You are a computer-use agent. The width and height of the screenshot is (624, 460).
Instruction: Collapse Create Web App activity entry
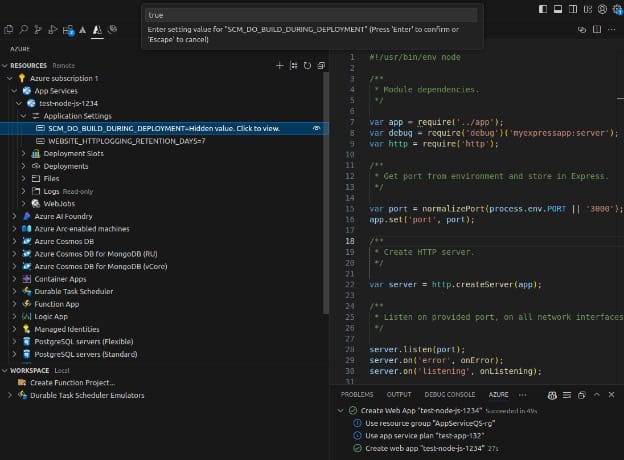point(340,411)
